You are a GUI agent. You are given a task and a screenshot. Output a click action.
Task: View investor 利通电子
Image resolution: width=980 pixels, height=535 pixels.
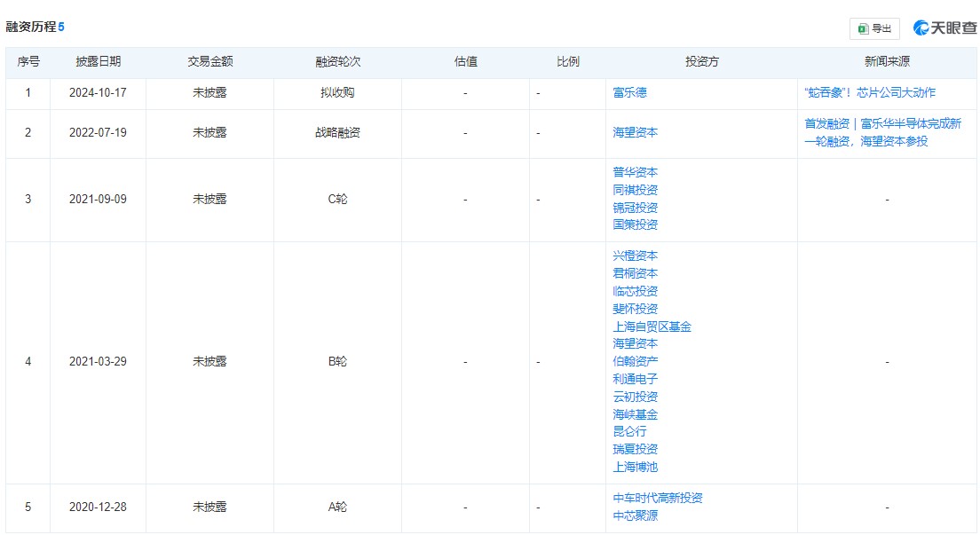coord(635,379)
